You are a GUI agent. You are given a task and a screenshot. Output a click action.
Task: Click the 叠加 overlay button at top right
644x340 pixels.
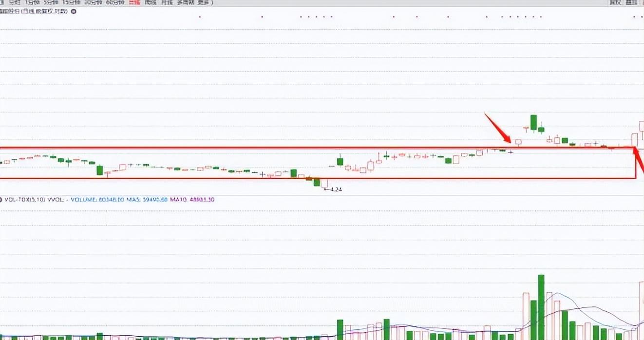[632, 2]
